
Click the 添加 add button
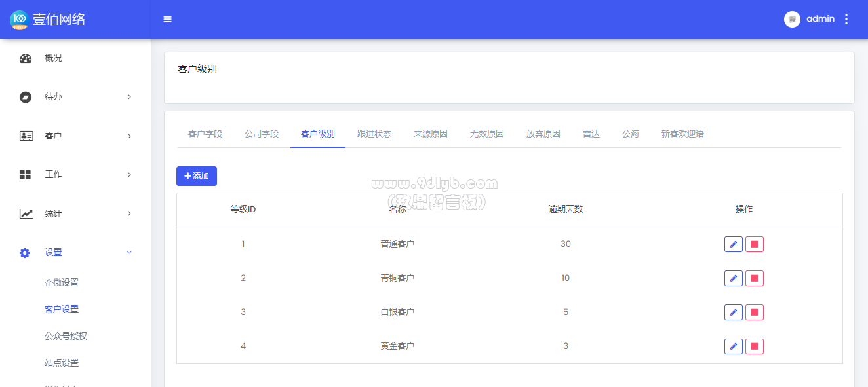(x=197, y=176)
